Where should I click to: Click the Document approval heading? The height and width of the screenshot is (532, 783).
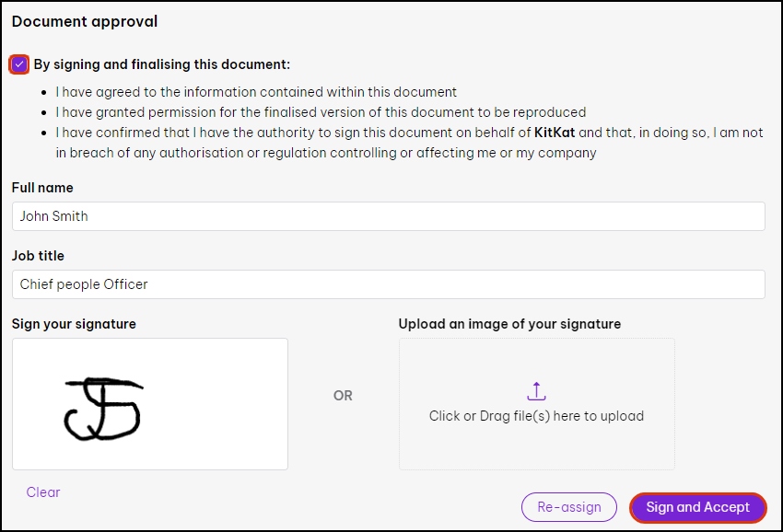click(85, 21)
